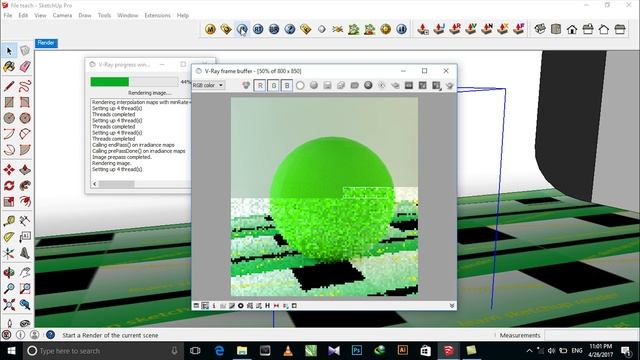640x360 pixels.
Task: Toggle the green G channel in frame buffer
Action: [273, 85]
